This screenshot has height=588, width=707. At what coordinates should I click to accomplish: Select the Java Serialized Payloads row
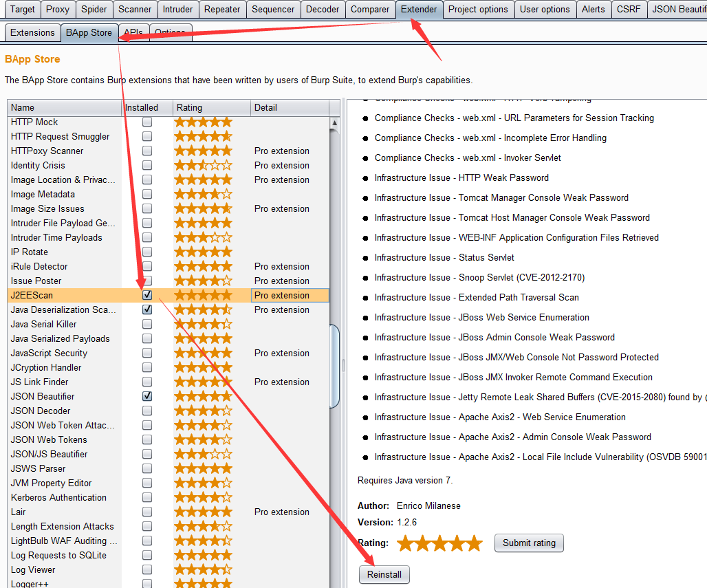click(168, 338)
